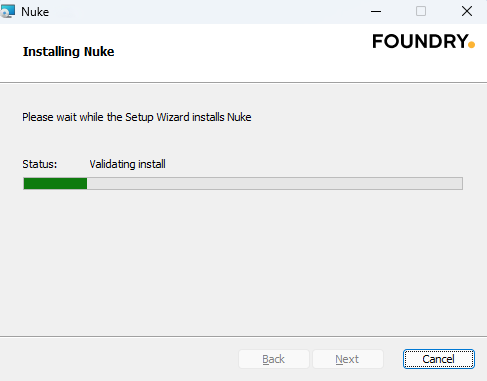Click the empty grey section of progress bar
This screenshot has height=381, width=487.
(275, 183)
